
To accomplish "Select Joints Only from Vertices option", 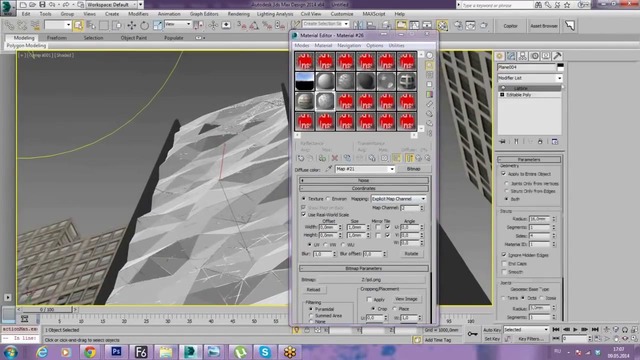I will point(507,184).
